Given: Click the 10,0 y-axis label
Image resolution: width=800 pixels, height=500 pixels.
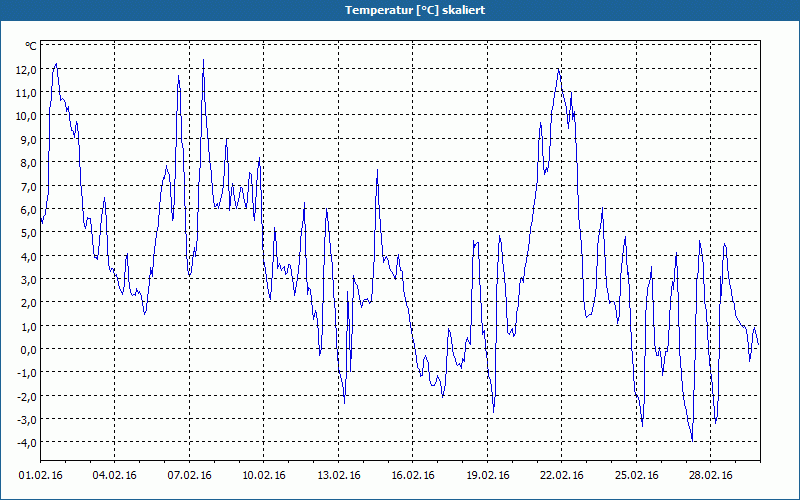Looking at the screenshot, I should pyautogui.click(x=26, y=116).
